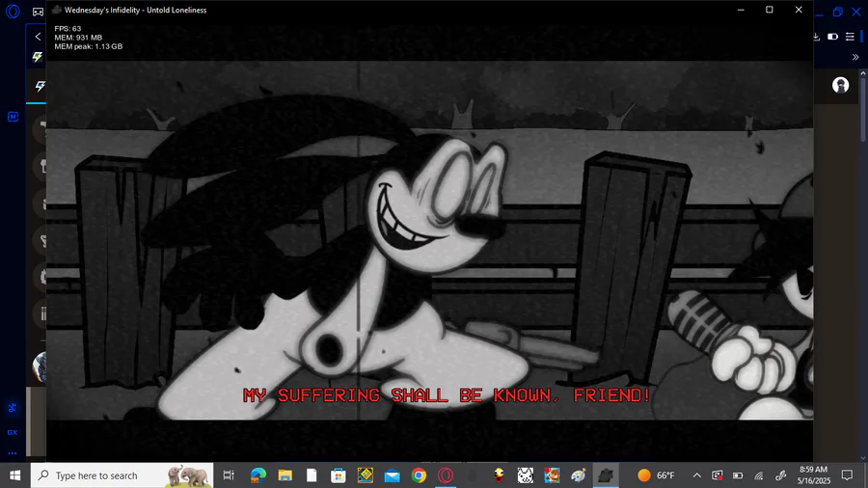Screen dimensions: 868x488
Task: Maximize the Wednesday's Infidelity game window
Action: point(770,10)
